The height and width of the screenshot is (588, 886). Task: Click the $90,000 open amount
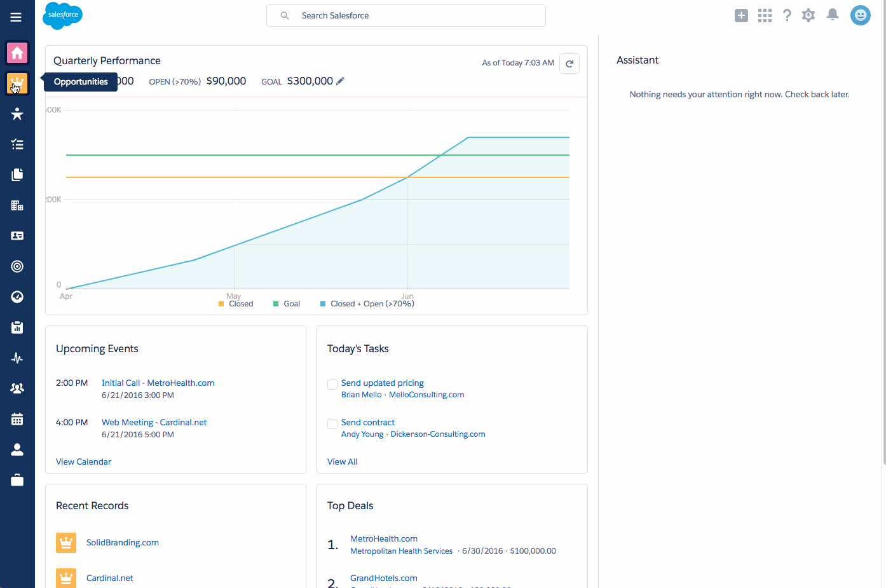coord(226,81)
